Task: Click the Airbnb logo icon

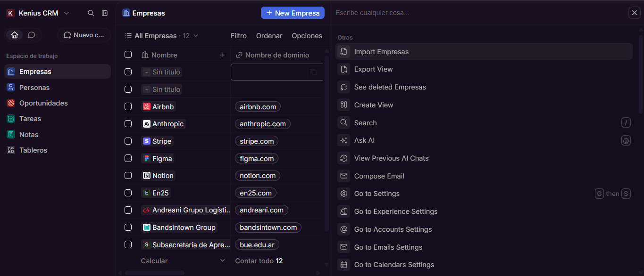Action: (x=146, y=107)
